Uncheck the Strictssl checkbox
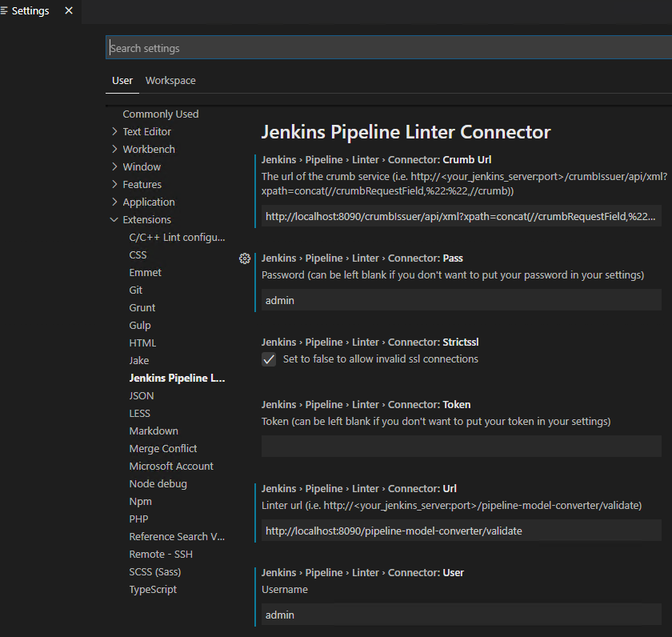 269,359
